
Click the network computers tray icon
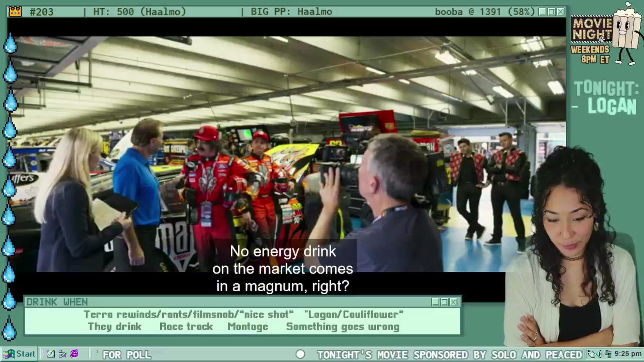(608, 354)
